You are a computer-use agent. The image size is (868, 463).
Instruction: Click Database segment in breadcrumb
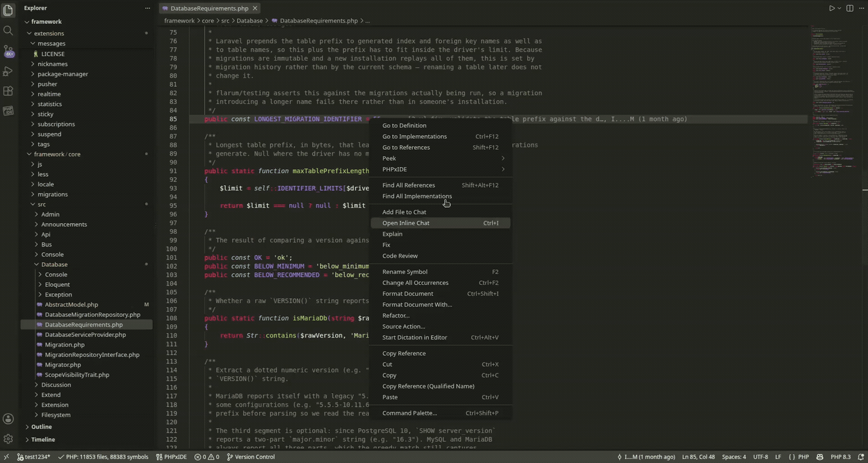click(249, 21)
